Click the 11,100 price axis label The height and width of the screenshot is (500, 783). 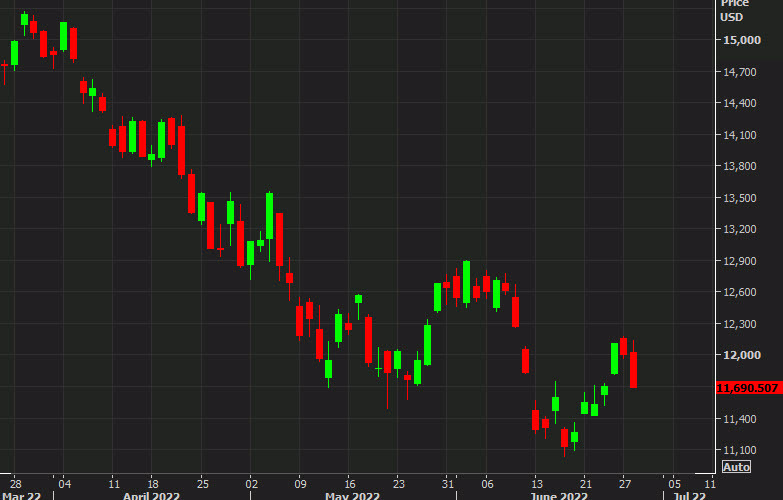tap(740, 450)
